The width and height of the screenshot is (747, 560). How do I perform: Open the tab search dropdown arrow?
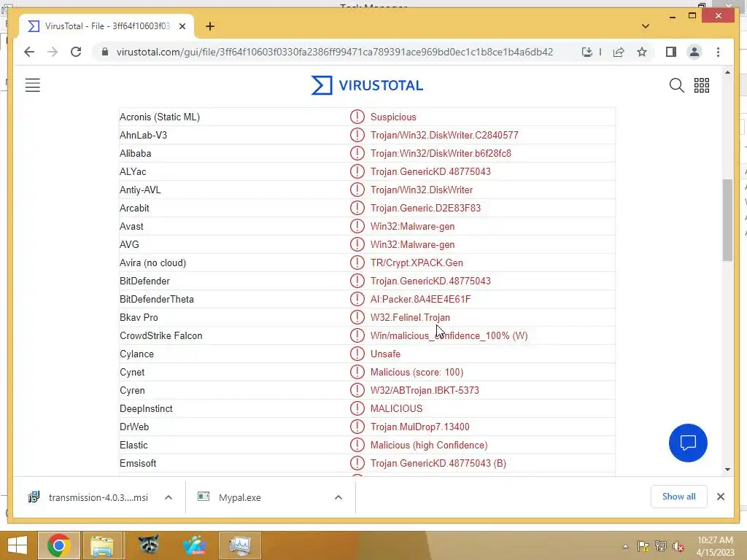[x=645, y=26]
